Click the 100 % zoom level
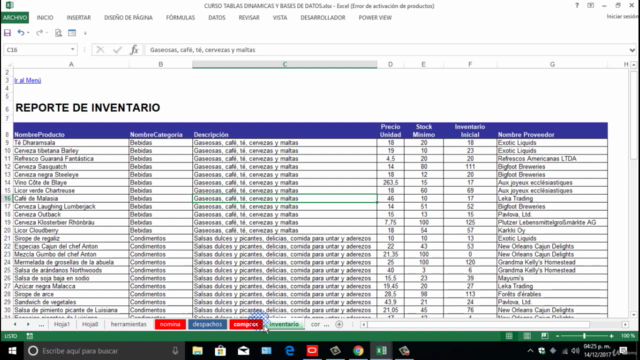The width and height of the screenshot is (640, 360). coord(628,336)
